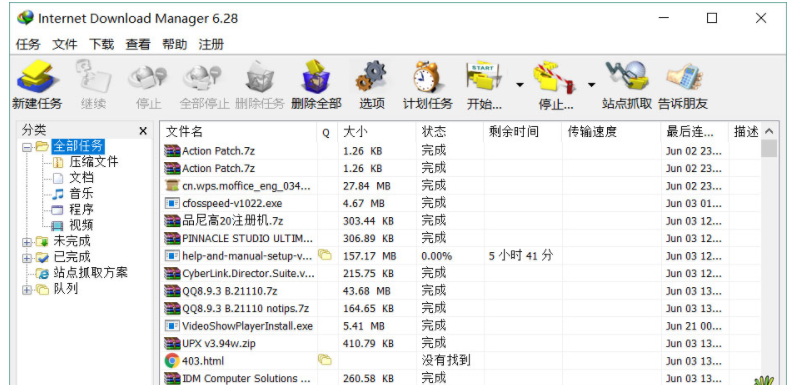793x385 pixels.
Task: Click the Jun 21 00... date cell
Action: pyautogui.click(x=694, y=326)
